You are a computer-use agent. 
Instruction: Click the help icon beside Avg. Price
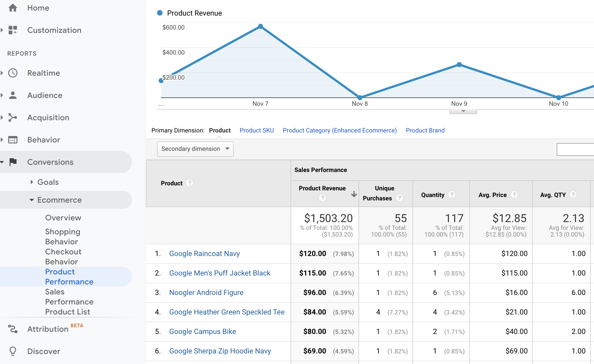pos(514,195)
